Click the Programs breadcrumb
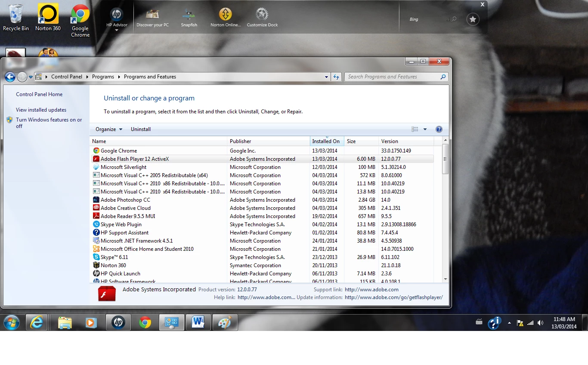 (x=103, y=77)
